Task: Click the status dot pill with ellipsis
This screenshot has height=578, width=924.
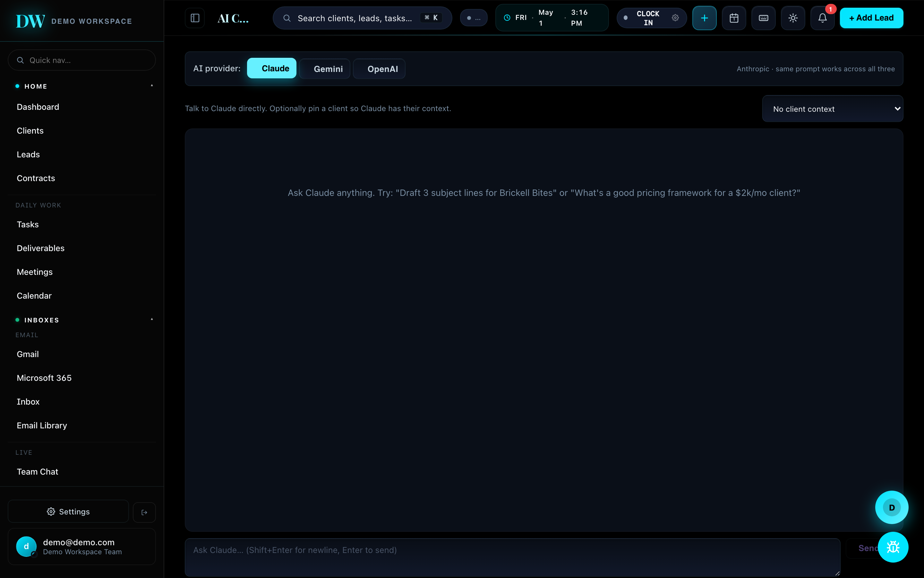Action: [474, 18]
